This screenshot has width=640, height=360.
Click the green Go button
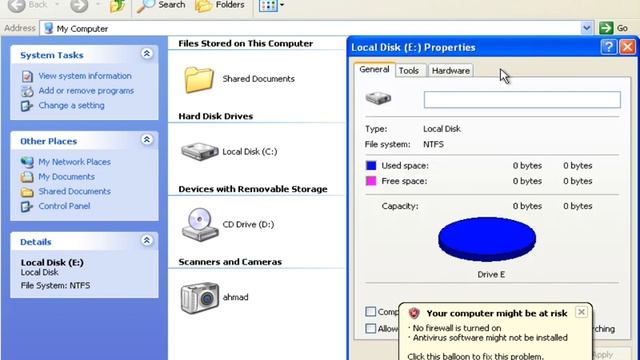click(613, 28)
